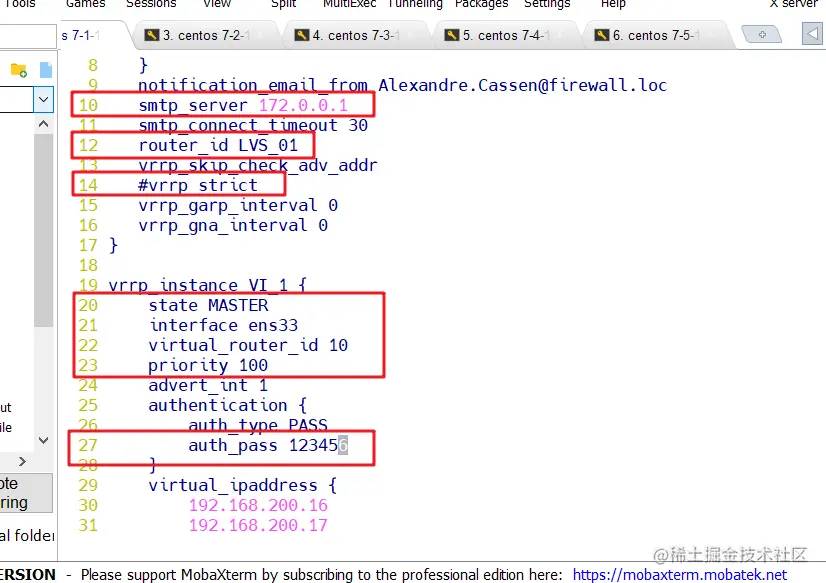
Task: Click the #vrrp_strict line
Action: click(198, 185)
